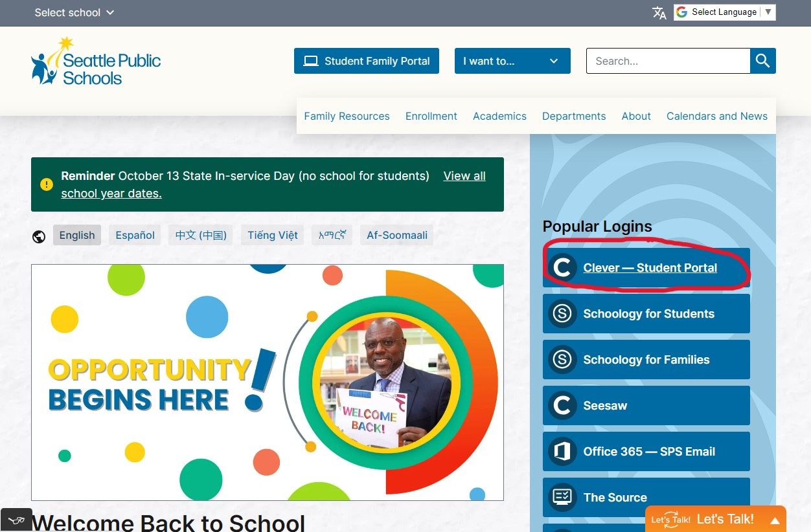Open the About menu
This screenshot has height=532, width=811.
[636, 116]
